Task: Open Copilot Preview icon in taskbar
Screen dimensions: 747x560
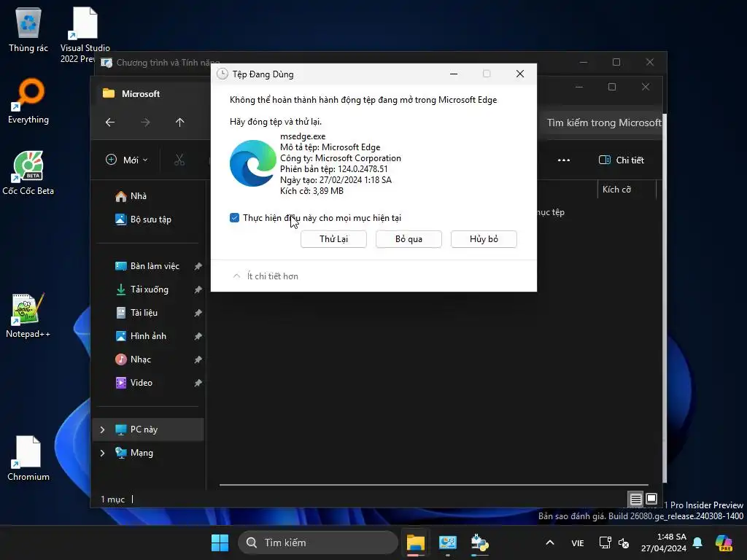Action: tap(724, 542)
